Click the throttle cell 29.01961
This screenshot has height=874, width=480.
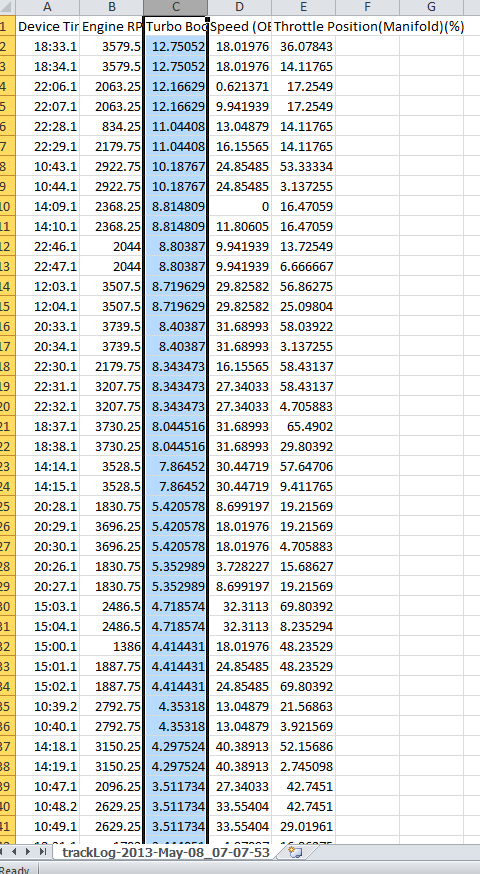tap(303, 827)
